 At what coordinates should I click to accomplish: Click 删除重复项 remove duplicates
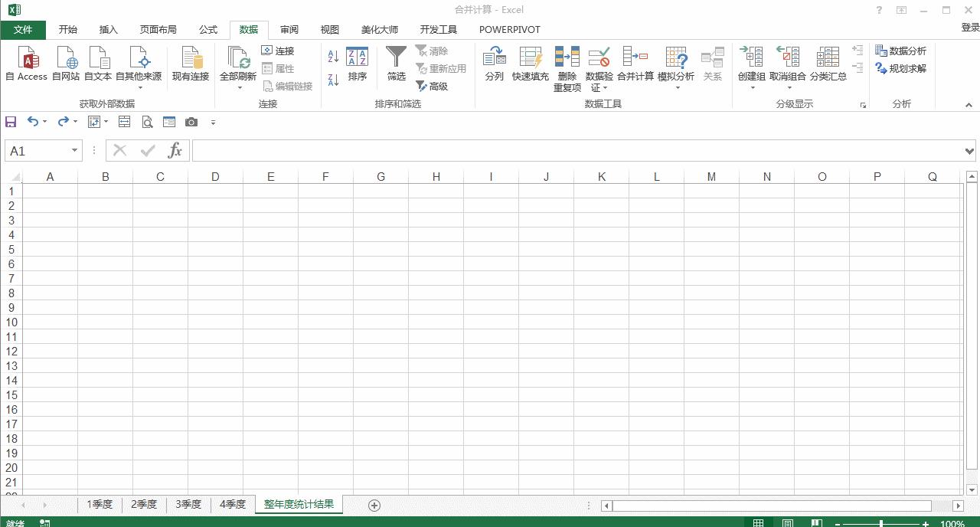pos(567,69)
